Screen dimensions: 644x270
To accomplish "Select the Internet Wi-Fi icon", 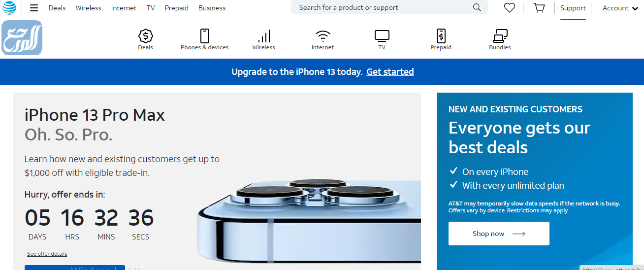I will 323,36.
